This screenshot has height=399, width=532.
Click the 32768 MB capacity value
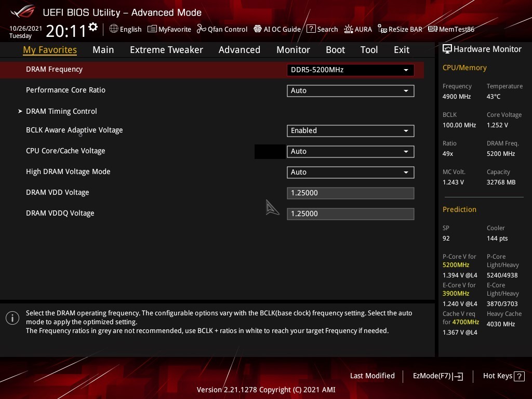(501, 182)
